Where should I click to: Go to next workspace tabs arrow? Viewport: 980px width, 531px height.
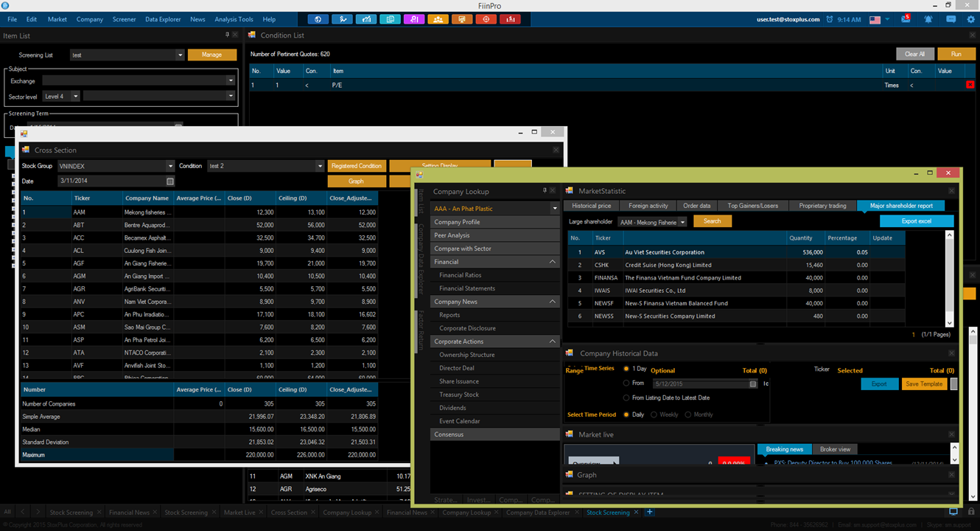(x=38, y=512)
